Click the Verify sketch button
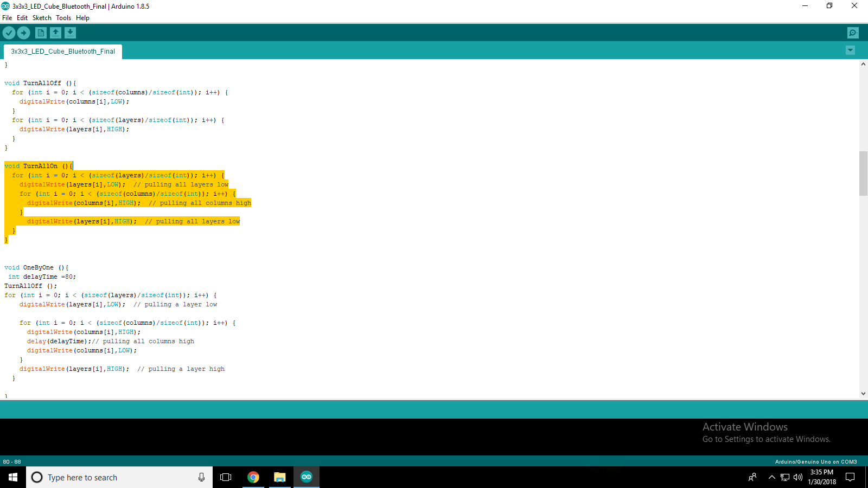This screenshot has height=488, width=868. click(9, 33)
